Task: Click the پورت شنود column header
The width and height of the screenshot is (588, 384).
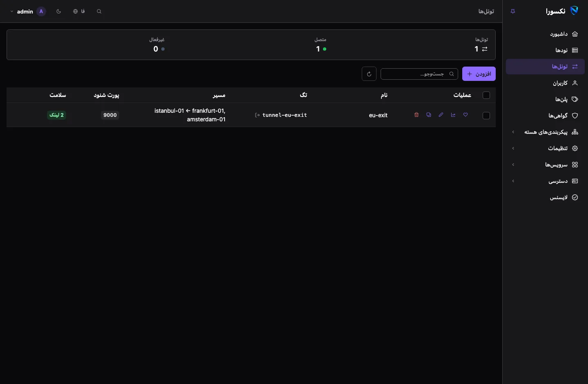Action: tap(107, 95)
